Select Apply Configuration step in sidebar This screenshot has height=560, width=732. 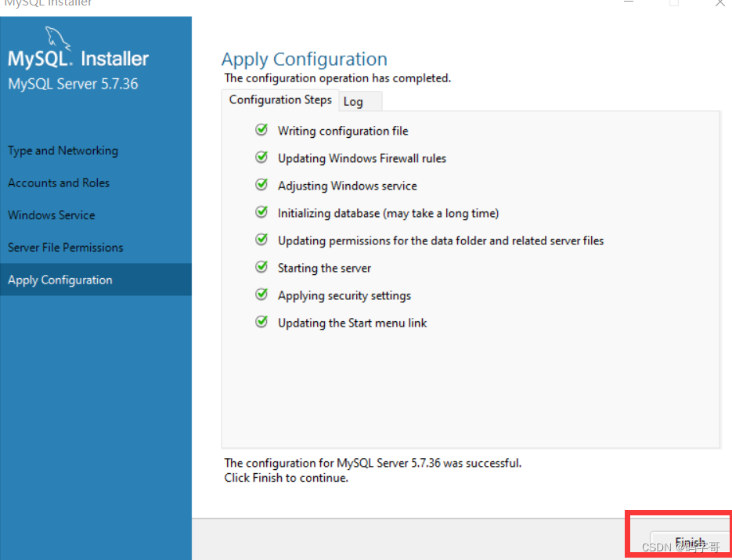coord(96,280)
